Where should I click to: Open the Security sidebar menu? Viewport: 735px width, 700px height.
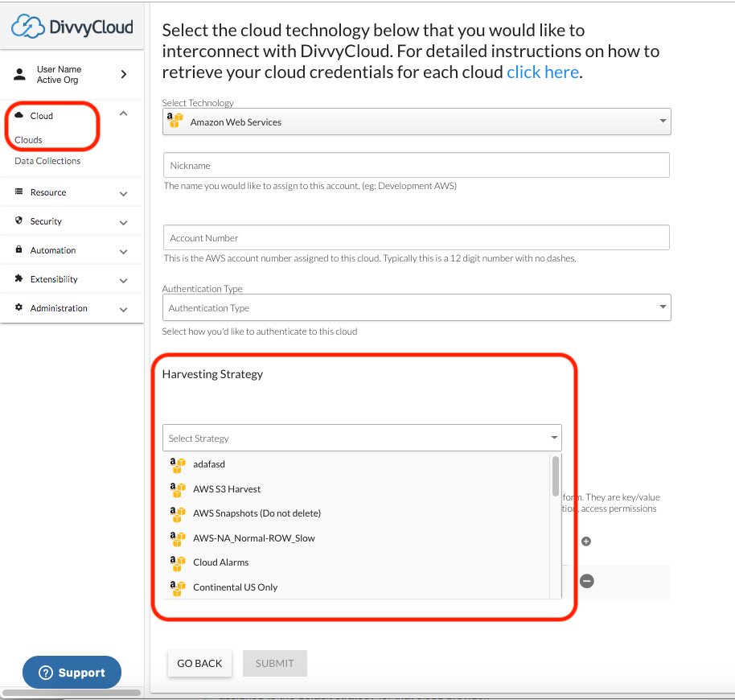(72, 221)
